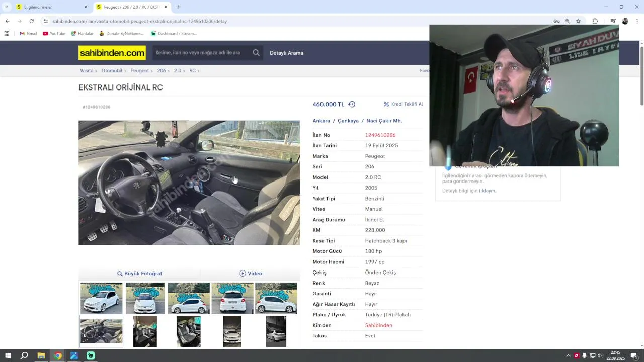
Task: Close the Bilgilendirmeler tab
Action: pyautogui.click(x=86, y=7)
